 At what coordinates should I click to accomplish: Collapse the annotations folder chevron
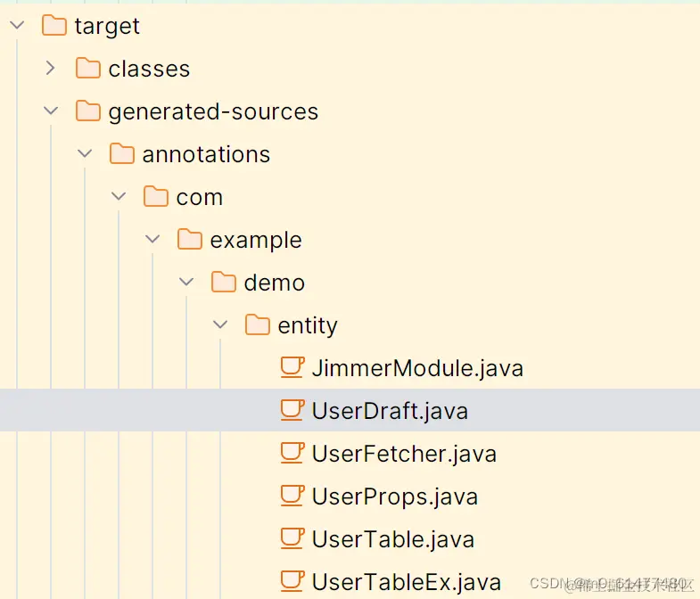pyautogui.click(x=85, y=153)
